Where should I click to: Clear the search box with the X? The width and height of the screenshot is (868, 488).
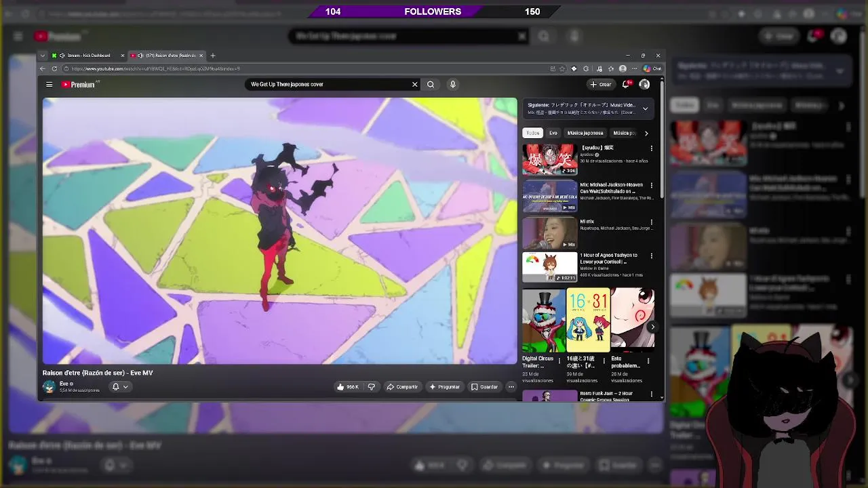click(415, 85)
